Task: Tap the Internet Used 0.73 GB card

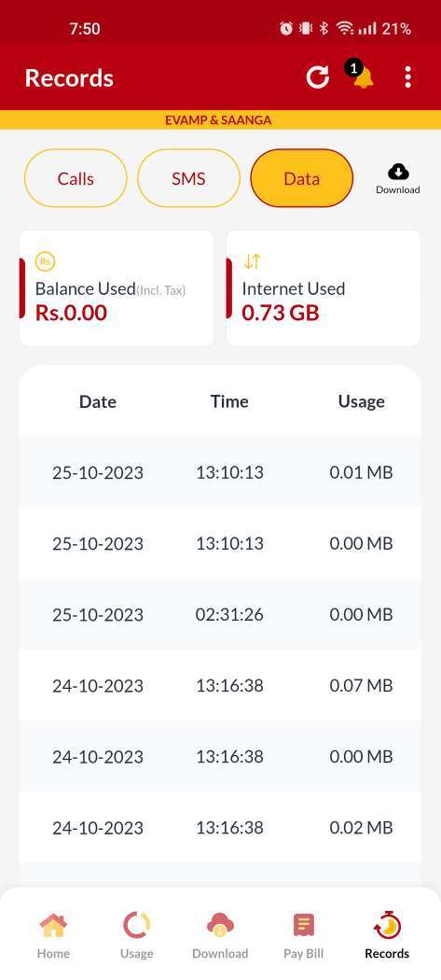Action: point(323,288)
